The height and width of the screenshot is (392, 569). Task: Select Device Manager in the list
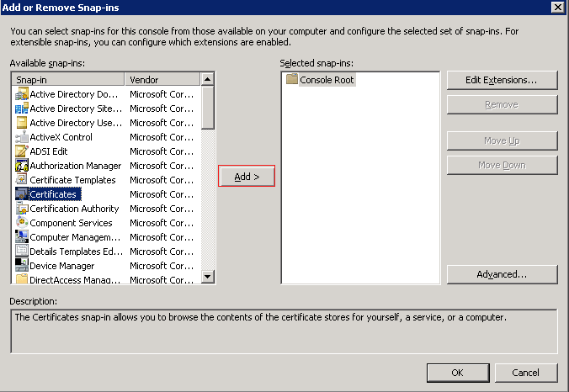62,266
